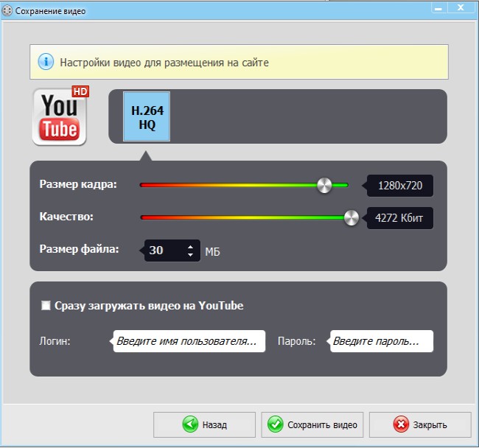Screen dimensions: 479x448
Task: Increase file size with up arrow
Action: (190, 247)
